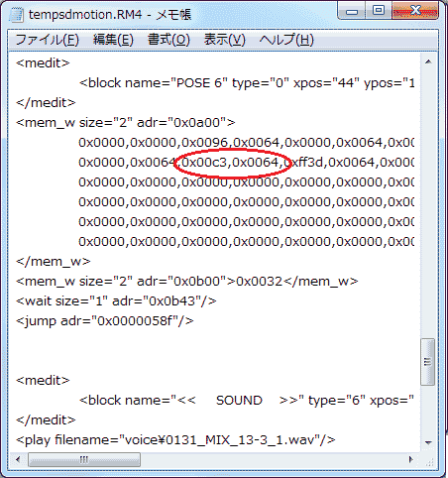
Task: Close the tempsdmotion.RM4 window
Action: (415, 11)
